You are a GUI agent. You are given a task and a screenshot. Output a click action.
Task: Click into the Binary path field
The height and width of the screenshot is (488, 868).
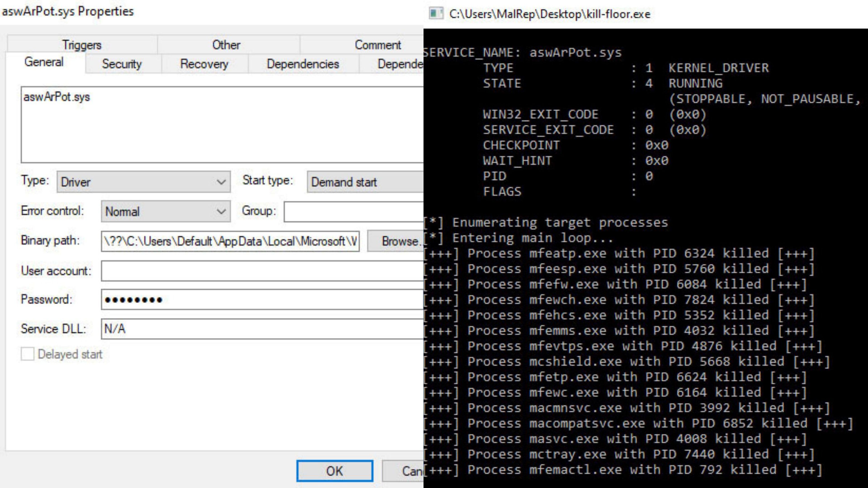click(x=230, y=241)
